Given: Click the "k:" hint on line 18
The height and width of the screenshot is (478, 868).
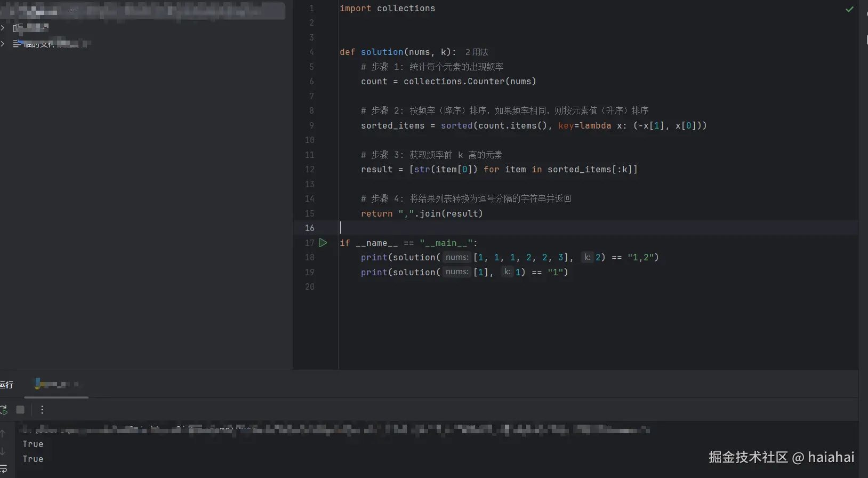Looking at the screenshot, I should [x=587, y=257].
